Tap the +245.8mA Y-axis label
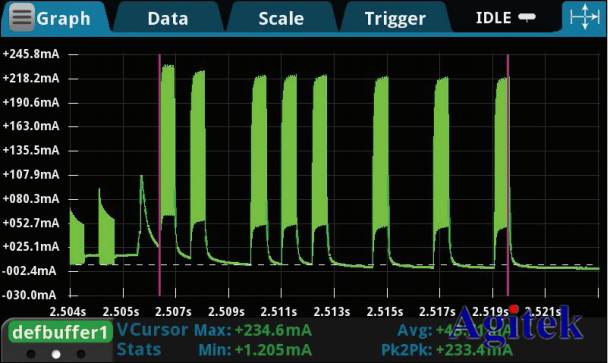608x363 pixels. pos(31,54)
